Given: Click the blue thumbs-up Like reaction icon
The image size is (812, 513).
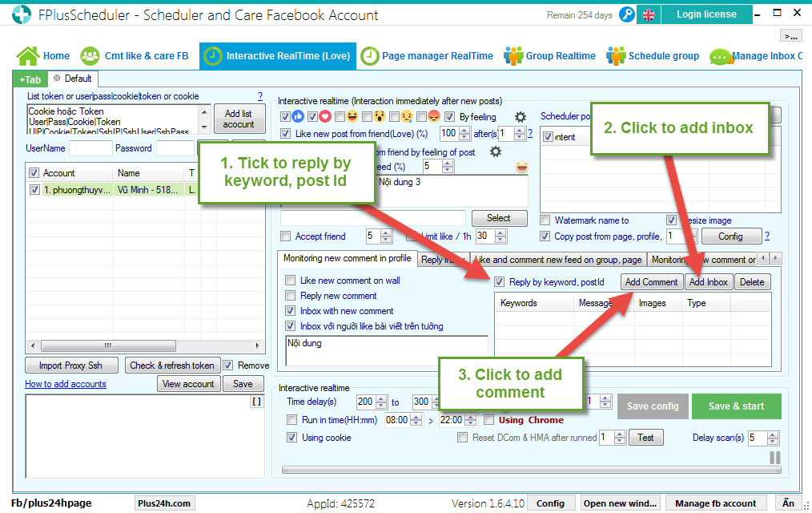Looking at the screenshot, I should point(298,116).
